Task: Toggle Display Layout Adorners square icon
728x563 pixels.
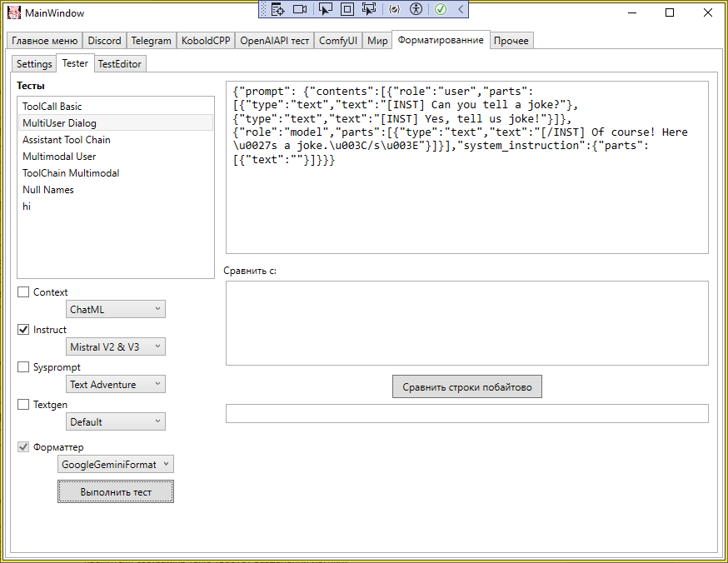Action: [347, 9]
